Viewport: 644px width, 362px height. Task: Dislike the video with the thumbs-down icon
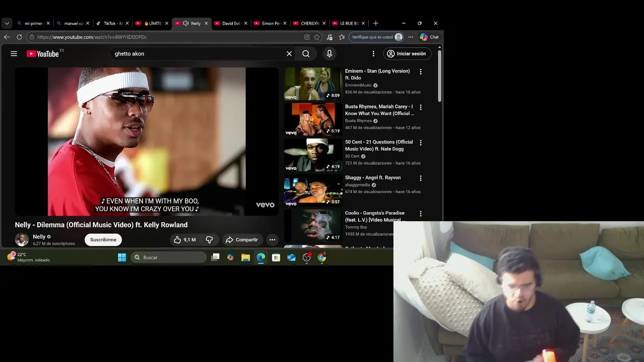pyautogui.click(x=209, y=240)
